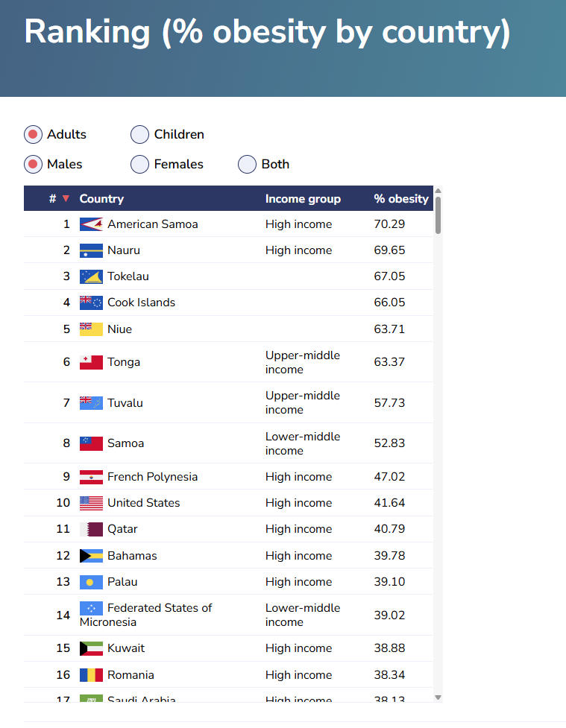Click the 70.29 obesity value
Viewport: 566px width, 728px height.
(389, 224)
